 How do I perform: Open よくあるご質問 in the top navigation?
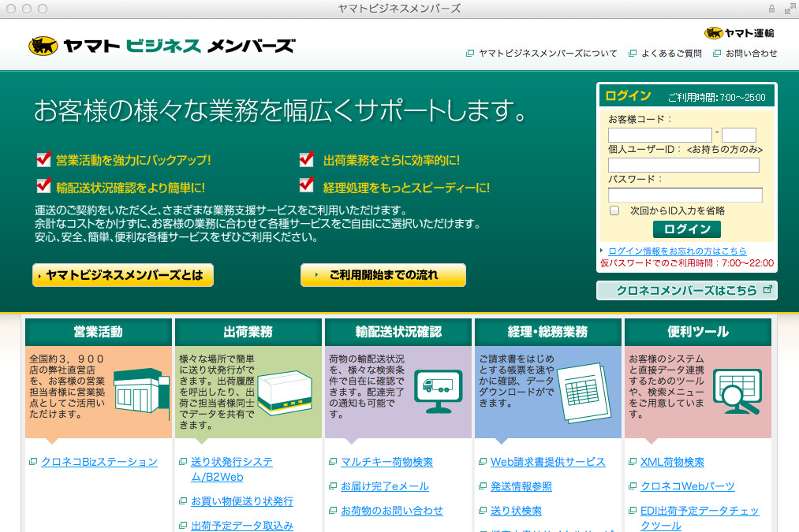[670, 54]
